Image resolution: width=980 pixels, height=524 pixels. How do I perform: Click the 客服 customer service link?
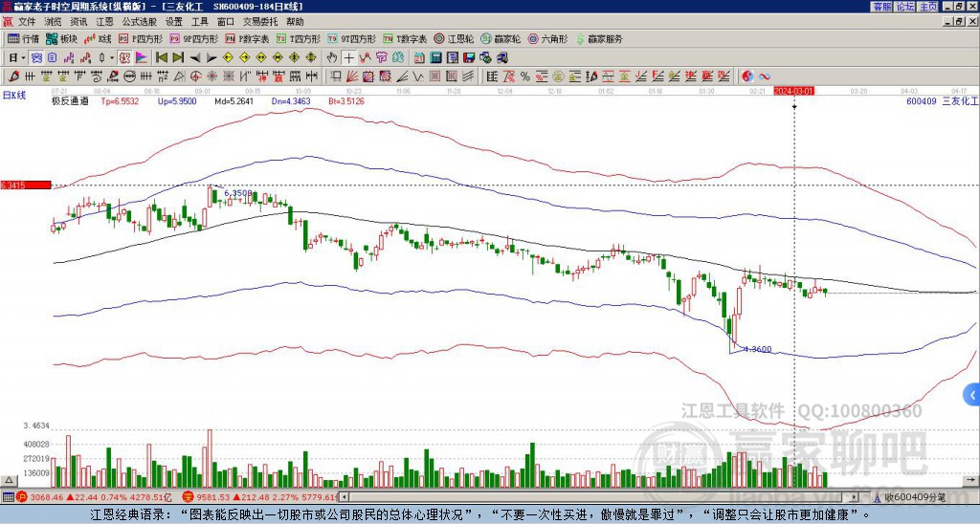click(881, 7)
